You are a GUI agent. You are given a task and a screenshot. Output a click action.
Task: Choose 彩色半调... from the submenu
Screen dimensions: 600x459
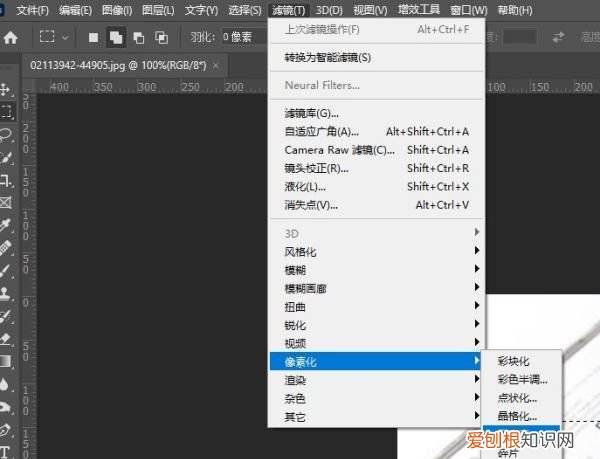tap(522, 379)
